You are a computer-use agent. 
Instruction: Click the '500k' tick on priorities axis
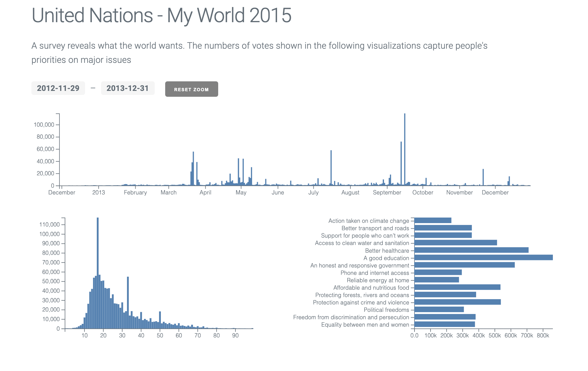click(x=495, y=335)
